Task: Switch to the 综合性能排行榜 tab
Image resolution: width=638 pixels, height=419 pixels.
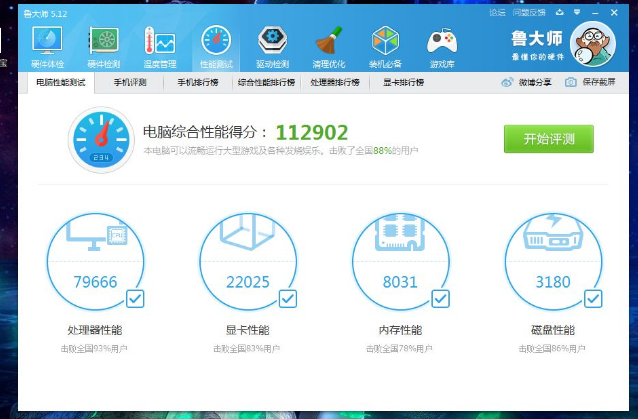Action: (x=267, y=83)
